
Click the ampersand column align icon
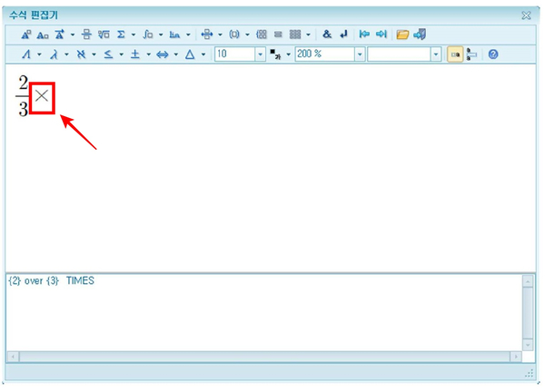click(x=327, y=34)
